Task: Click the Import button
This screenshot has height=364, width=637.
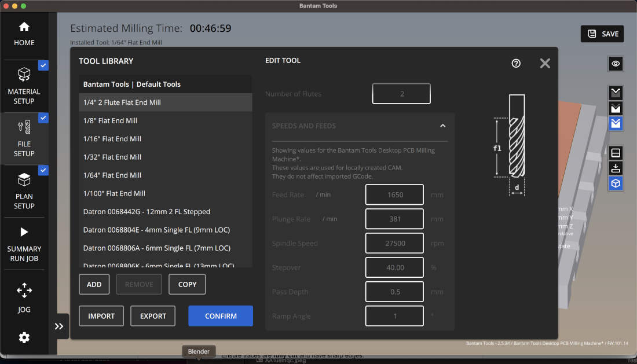Action: tap(101, 316)
